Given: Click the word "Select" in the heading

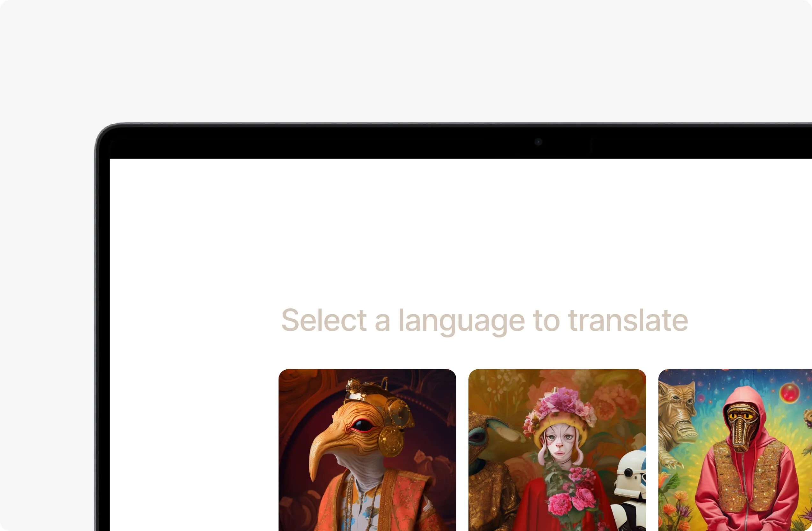Looking at the screenshot, I should pyautogui.click(x=324, y=320).
